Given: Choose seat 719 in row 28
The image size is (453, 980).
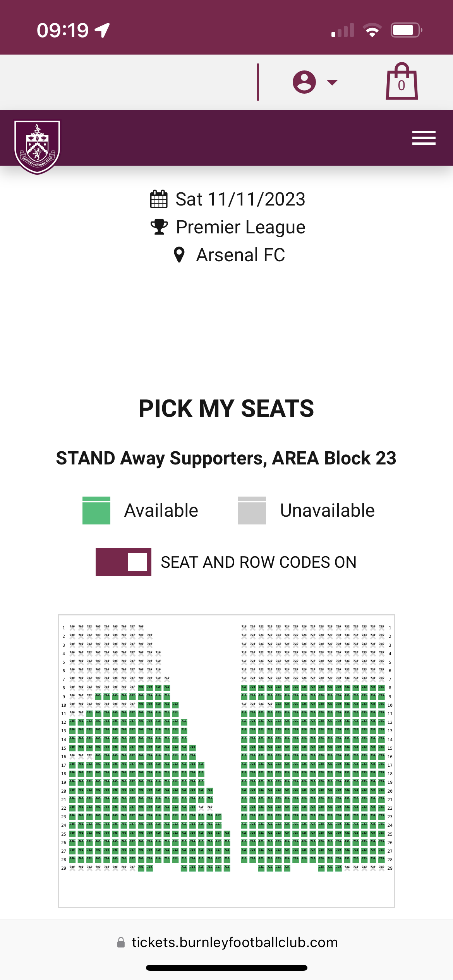Looking at the screenshot, I should pyautogui.click(x=244, y=859).
